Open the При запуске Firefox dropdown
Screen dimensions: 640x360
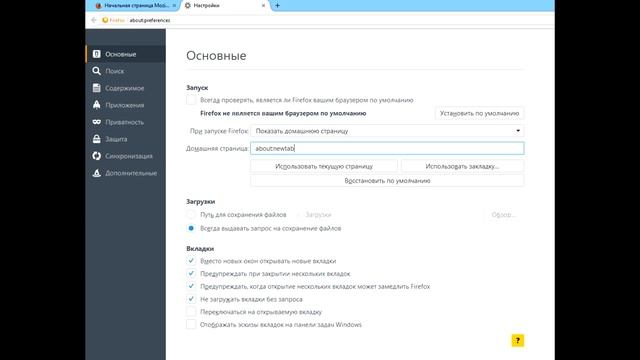coord(387,131)
